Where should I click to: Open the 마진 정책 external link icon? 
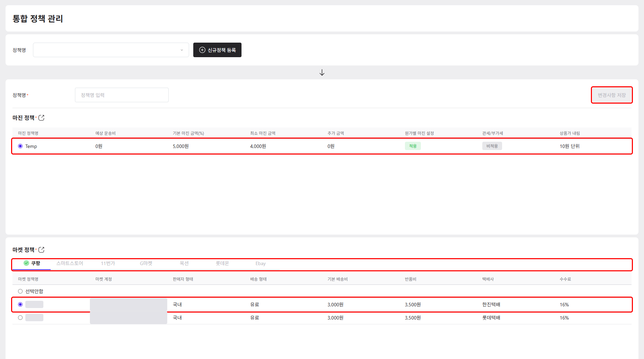coord(41,118)
